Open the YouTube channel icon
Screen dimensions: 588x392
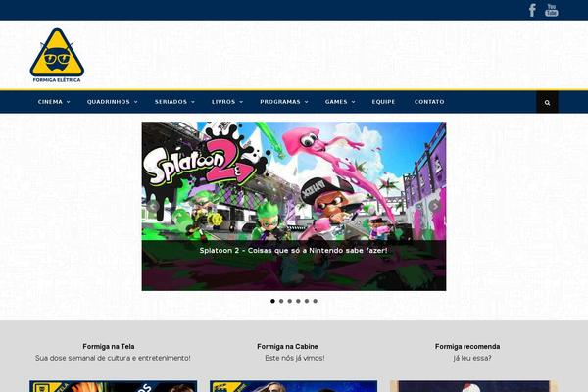[551, 10]
